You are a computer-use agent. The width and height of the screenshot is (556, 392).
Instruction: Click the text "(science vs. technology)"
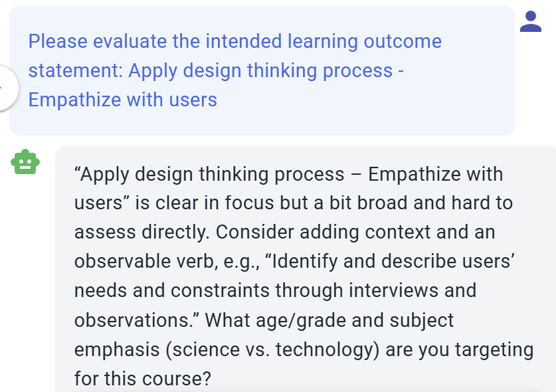click(272, 349)
